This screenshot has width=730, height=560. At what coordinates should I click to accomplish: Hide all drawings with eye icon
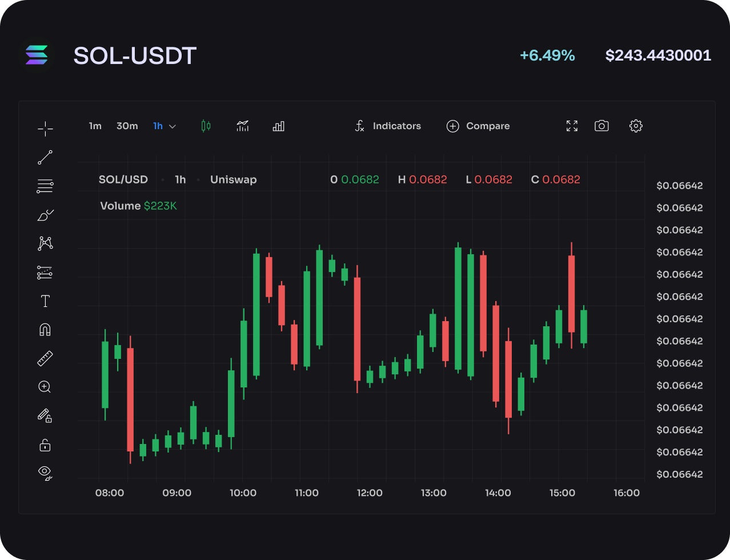point(45,473)
